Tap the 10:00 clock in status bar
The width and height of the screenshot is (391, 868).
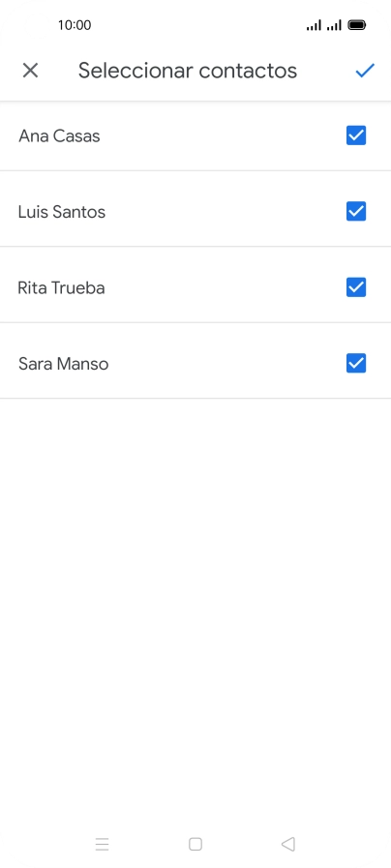[75, 25]
